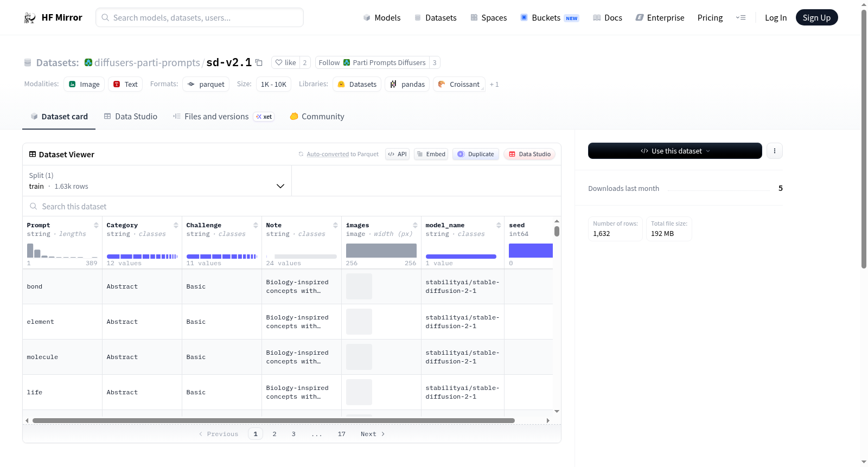Open the Enterprise menu item
Screen dimensions: 868x467
pyautogui.click(x=660, y=18)
